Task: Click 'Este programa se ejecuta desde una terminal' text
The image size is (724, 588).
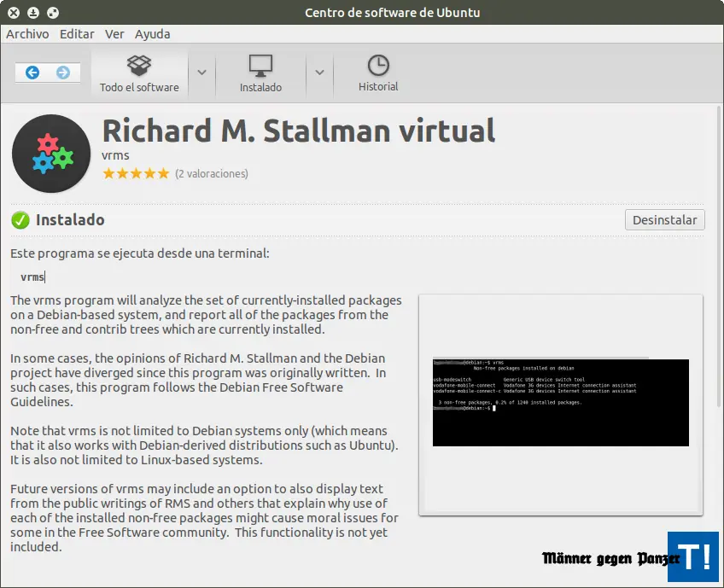Action: click(139, 253)
